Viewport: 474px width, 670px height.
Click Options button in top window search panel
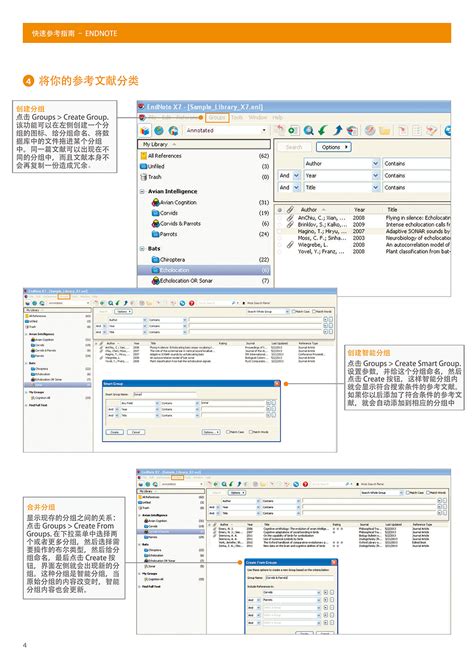coord(333,147)
